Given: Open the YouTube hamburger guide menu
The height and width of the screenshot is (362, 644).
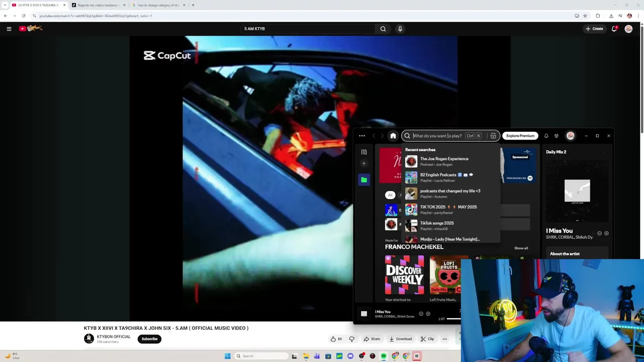Looking at the screenshot, I should click(x=9, y=29).
